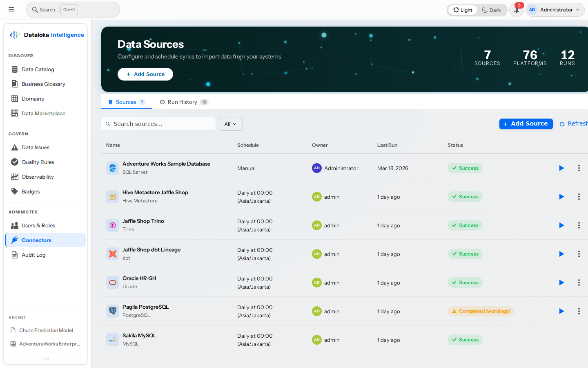Image resolution: width=588 pixels, height=368 pixels.
Task: Click into the Search sources field
Action: 158,123
